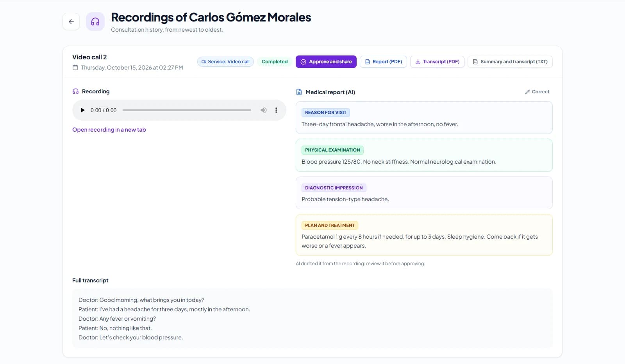Click transcript line 'Patient: I've had a headache'
This screenshot has height=364, width=625.
click(x=164, y=309)
